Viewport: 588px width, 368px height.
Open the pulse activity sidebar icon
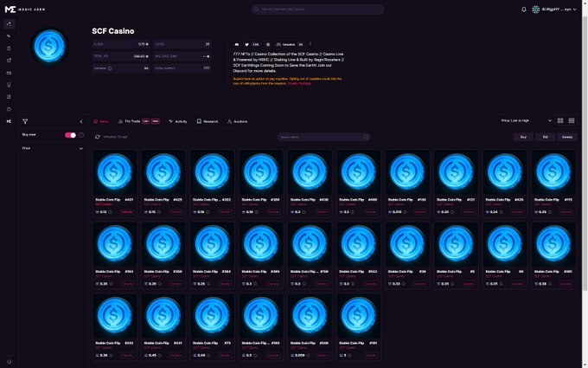coord(9,36)
